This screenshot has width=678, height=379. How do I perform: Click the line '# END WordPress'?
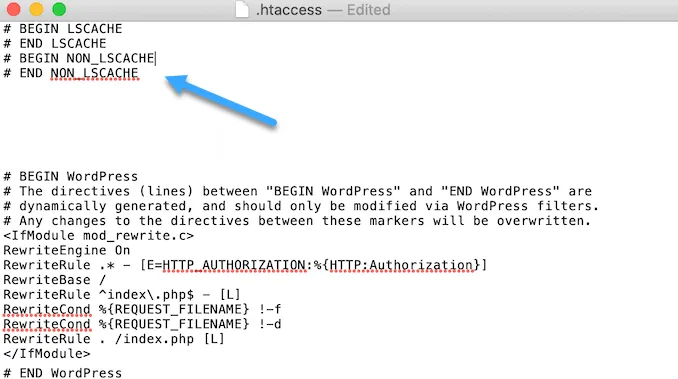(x=63, y=373)
